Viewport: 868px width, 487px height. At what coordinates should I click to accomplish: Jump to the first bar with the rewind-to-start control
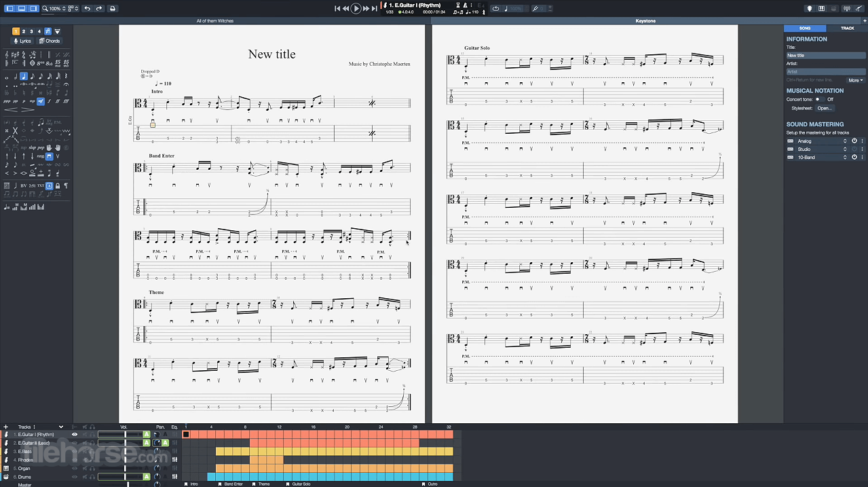coord(337,8)
